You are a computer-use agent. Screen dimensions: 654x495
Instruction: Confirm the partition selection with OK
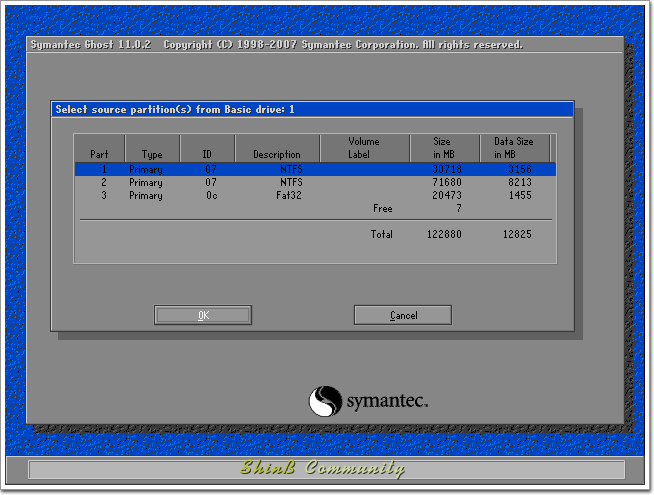203,315
